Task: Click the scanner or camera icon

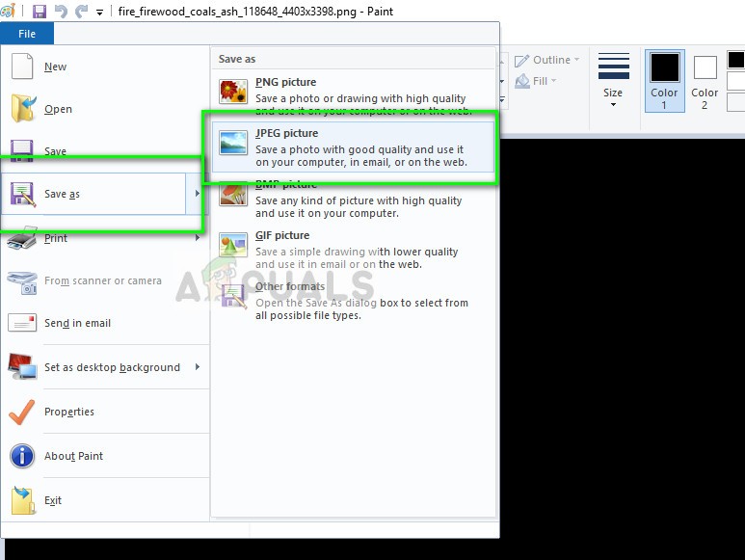Action: (22, 282)
